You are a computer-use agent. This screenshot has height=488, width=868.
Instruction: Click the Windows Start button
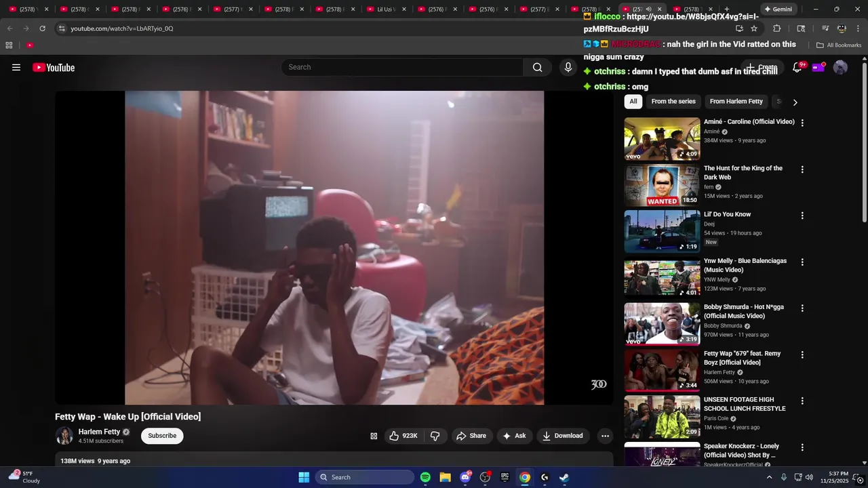click(x=304, y=477)
